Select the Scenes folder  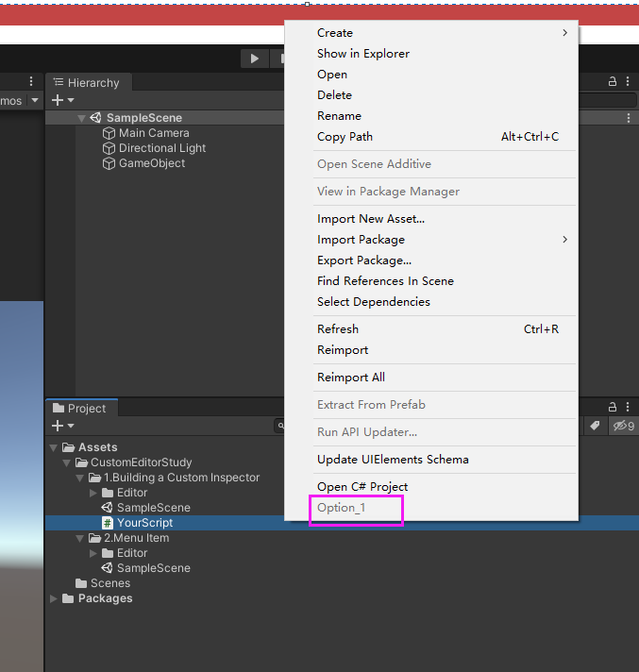110,583
